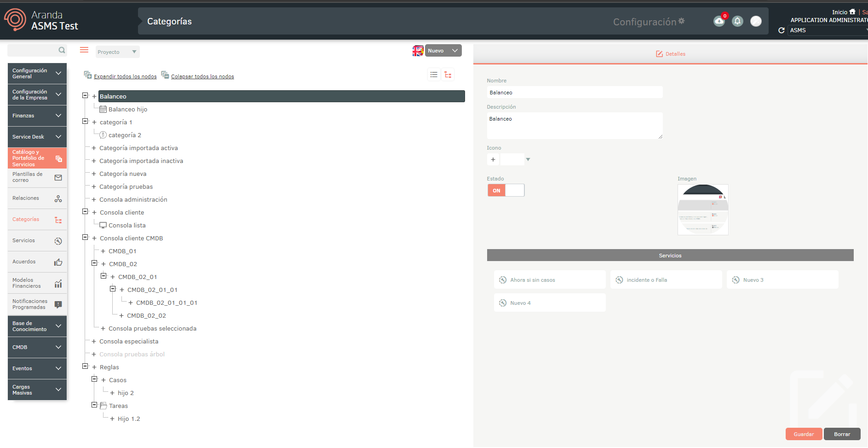The width and height of the screenshot is (868, 448).
Task: Collapse the Consola cliente node
Action: (x=85, y=211)
